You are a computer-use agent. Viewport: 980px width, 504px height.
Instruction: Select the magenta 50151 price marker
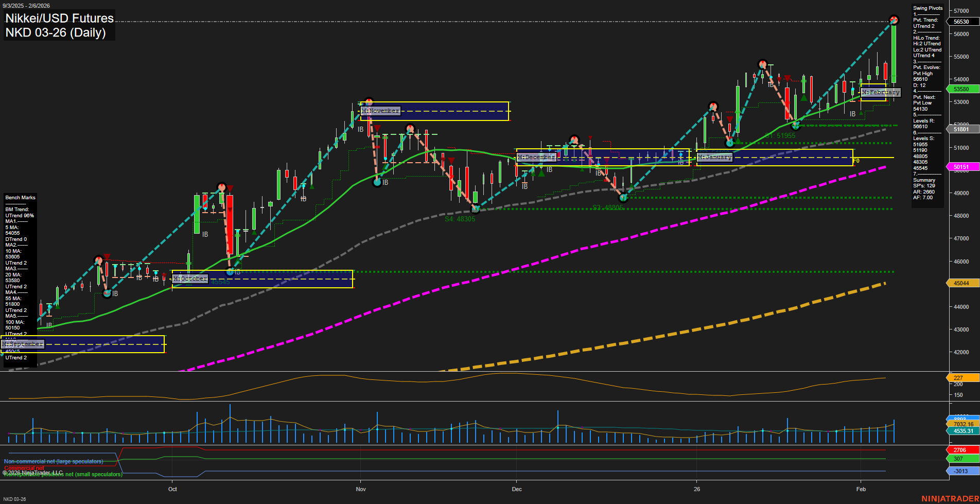[x=962, y=166]
